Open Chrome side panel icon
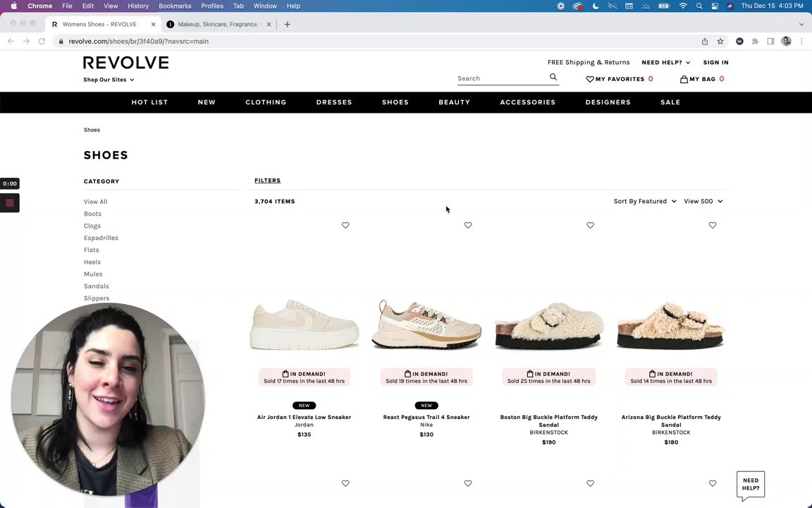The image size is (812, 508). pyautogui.click(x=770, y=42)
